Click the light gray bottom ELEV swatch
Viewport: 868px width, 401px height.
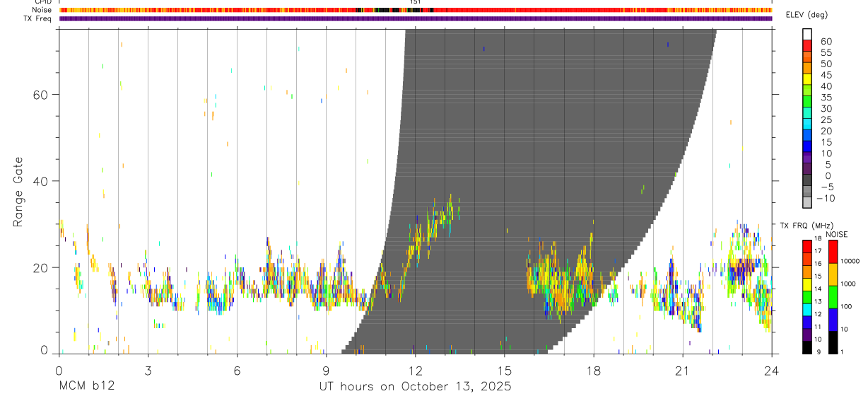pyautogui.click(x=807, y=202)
